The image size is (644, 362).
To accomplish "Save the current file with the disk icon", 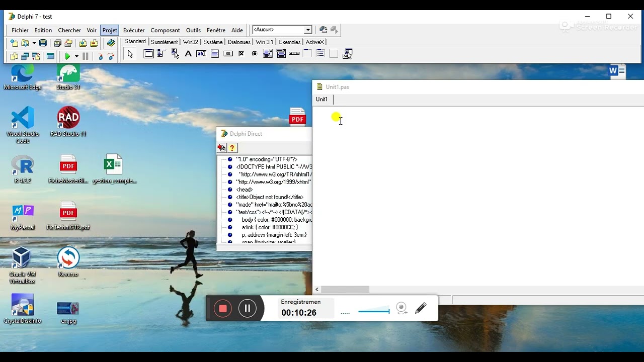I will point(43,43).
